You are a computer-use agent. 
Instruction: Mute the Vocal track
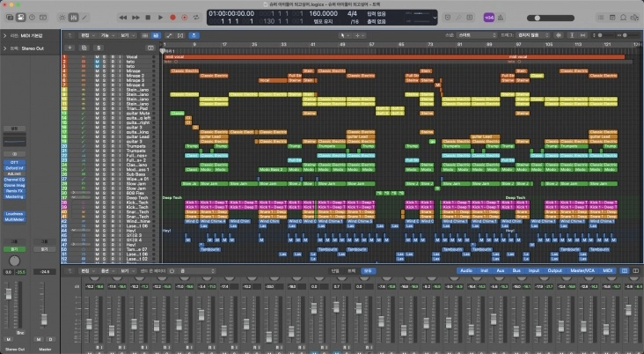click(97, 55)
